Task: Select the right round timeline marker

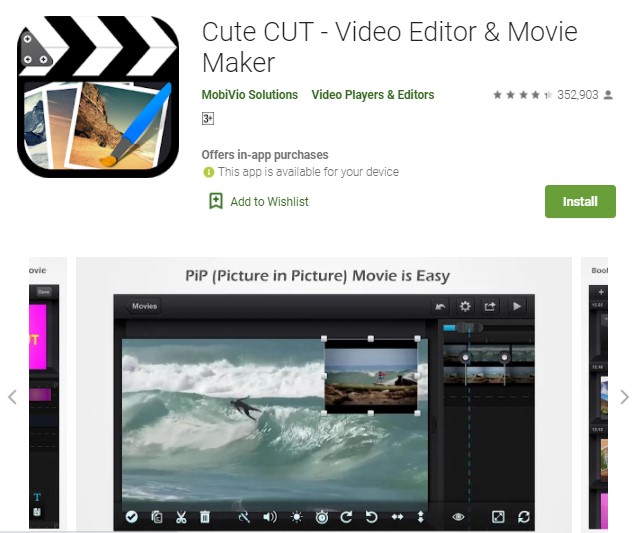Action: pyautogui.click(x=504, y=358)
